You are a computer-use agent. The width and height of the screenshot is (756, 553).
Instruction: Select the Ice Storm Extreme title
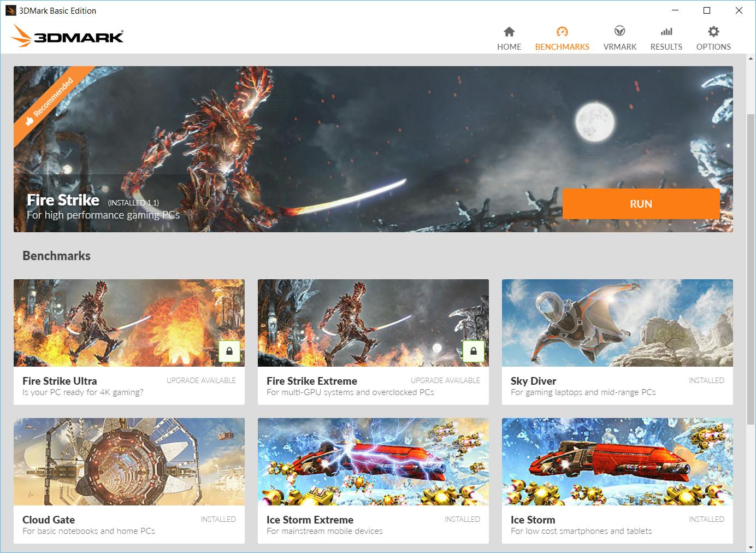tap(310, 520)
